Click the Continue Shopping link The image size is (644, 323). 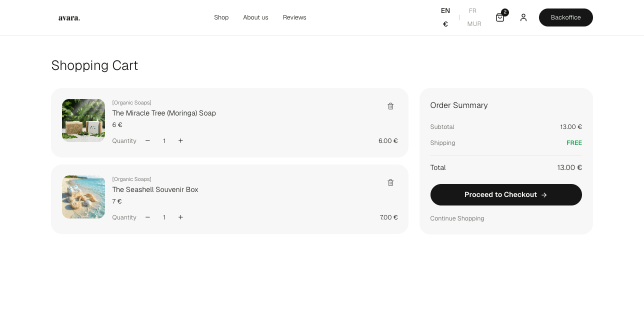pos(457,218)
